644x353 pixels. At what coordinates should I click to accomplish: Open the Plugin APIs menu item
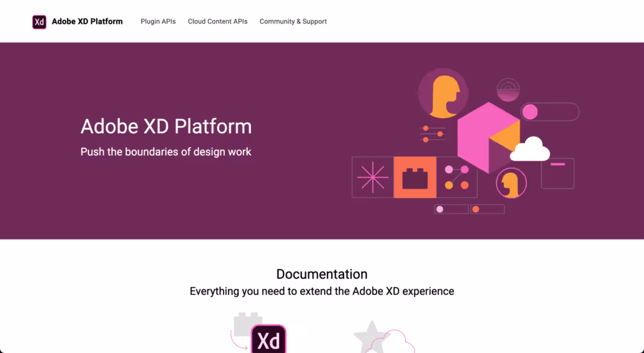[158, 22]
